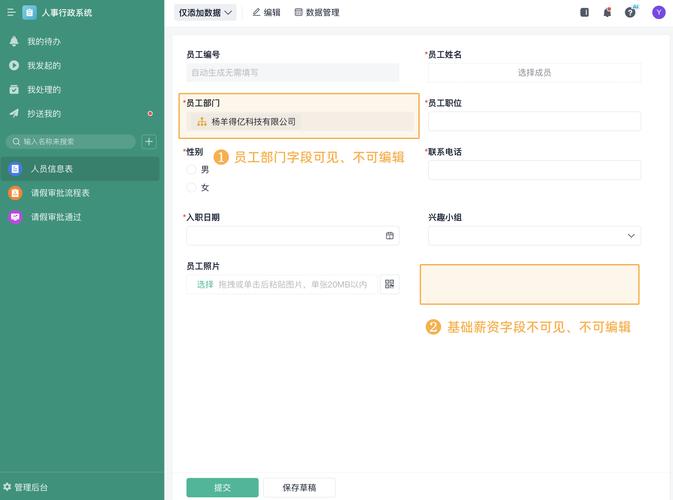Screen dimensions: 673x500
Task: Select the 请假审批流程表 orange icon
Action: pos(15,193)
